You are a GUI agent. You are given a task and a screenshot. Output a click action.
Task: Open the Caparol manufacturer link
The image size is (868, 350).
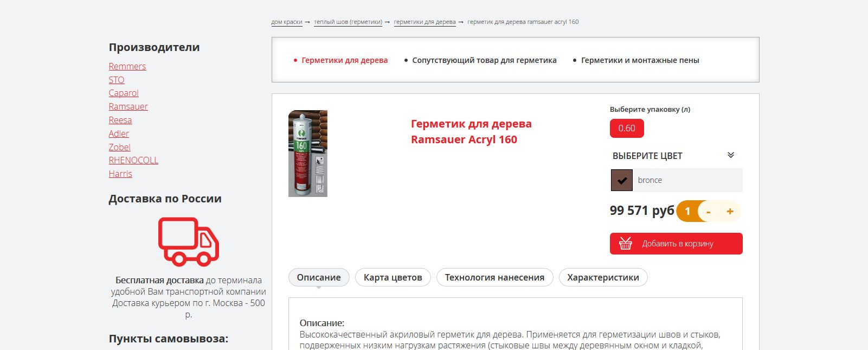point(124,93)
